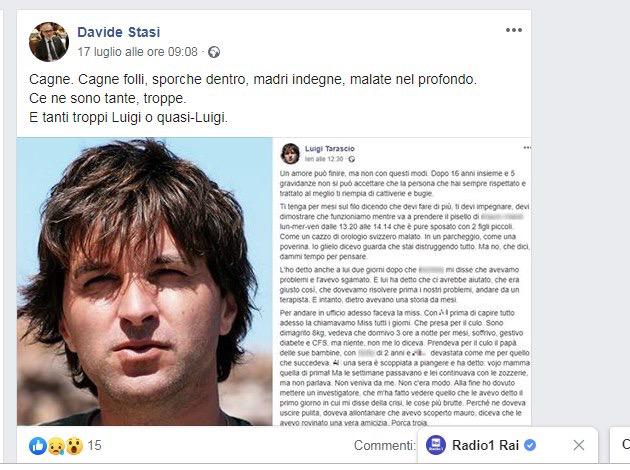Click the embedded post's privacy globe icon
The height and width of the screenshot is (470, 630).
[x=352, y=159]
